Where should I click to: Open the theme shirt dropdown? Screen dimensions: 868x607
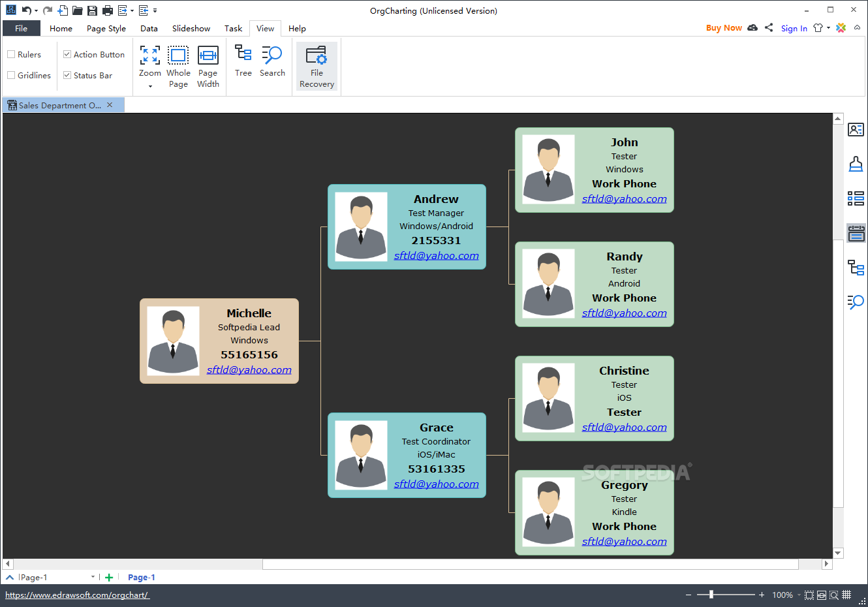click(828, 27)
